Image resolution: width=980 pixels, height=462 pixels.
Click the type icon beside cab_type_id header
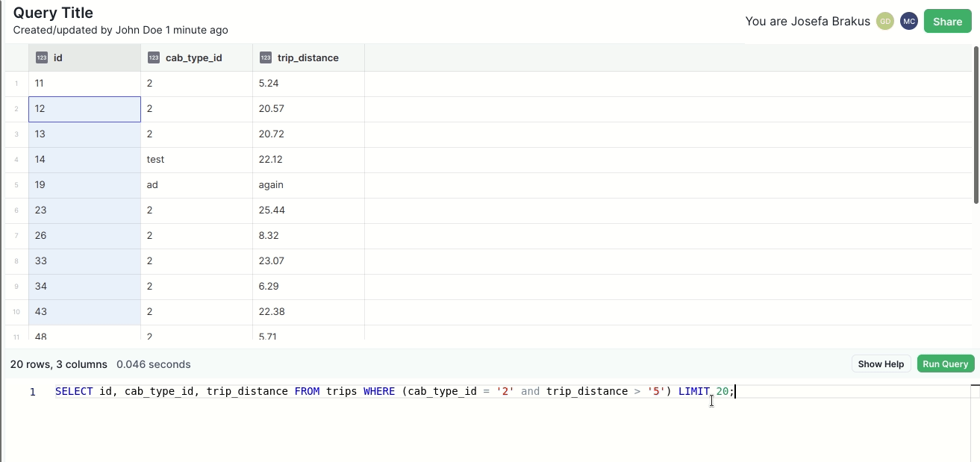tap(154, 57)
